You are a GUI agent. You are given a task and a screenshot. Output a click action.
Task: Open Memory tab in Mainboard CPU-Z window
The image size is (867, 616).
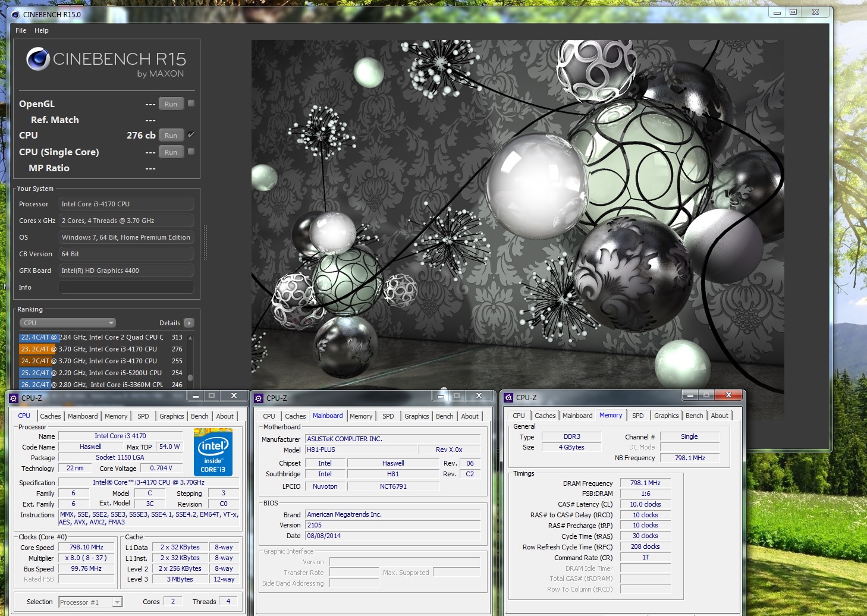tap(361, 416)
